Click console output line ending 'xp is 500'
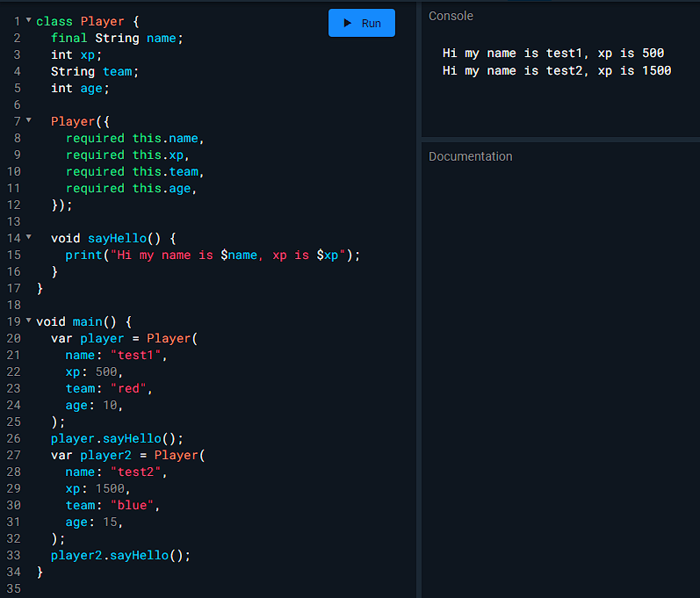 pyautogui.click(x=553, y=53)
